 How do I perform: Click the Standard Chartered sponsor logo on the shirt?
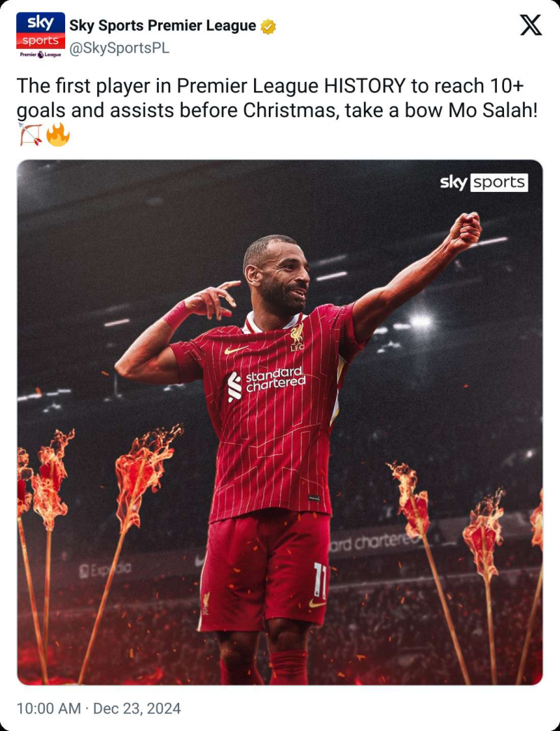267,383
